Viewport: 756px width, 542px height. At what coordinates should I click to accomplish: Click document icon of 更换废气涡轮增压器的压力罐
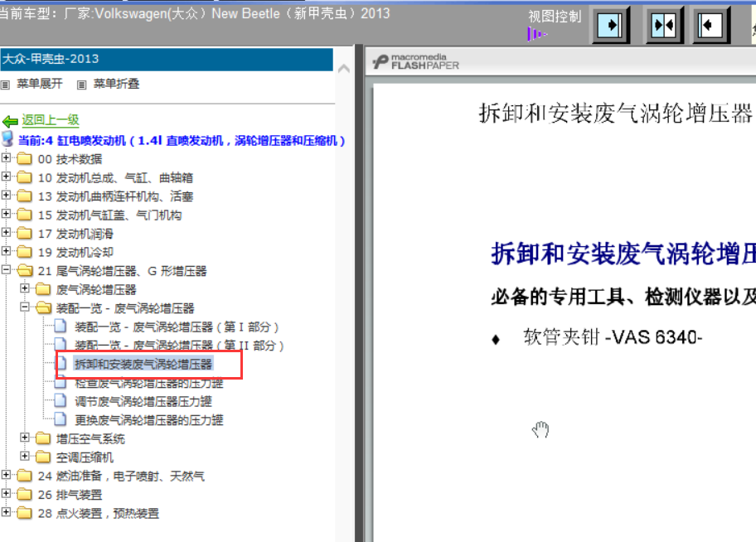[x=61, y=419]
